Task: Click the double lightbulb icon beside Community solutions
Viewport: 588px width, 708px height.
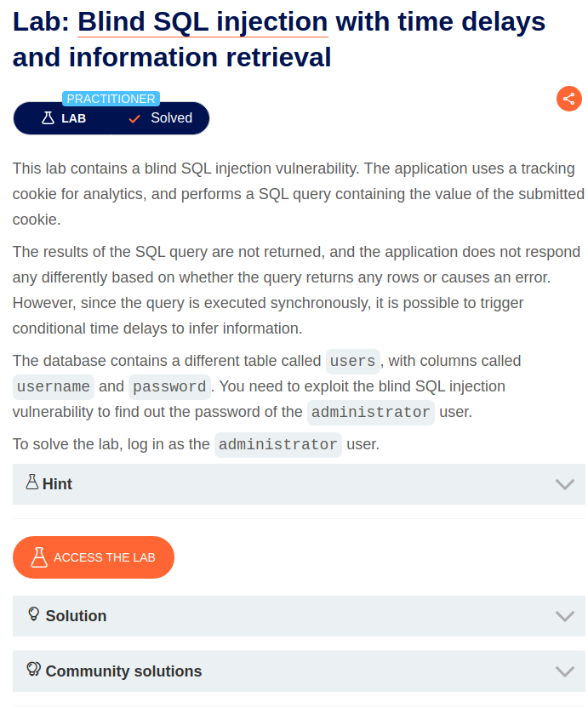Action: point(32,671)
